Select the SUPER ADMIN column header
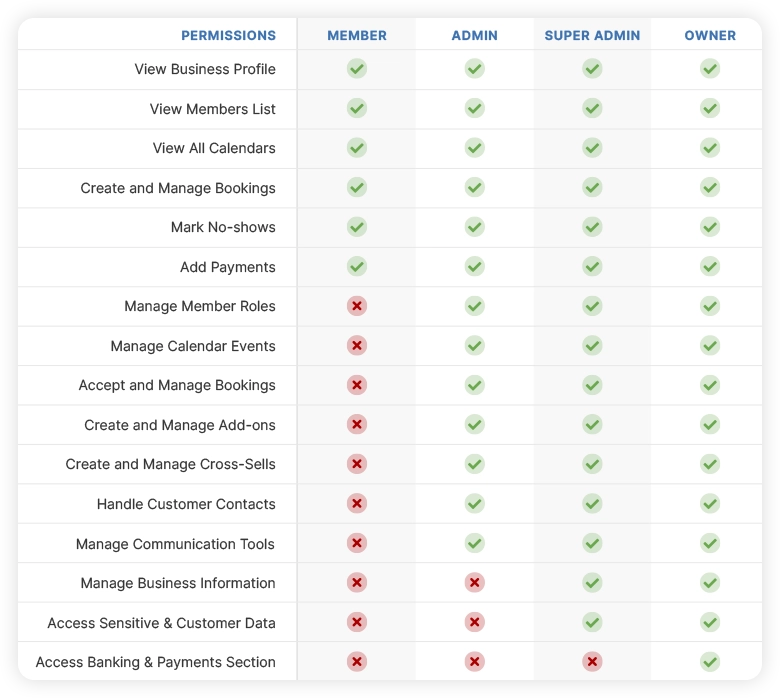The width and height of the screenshot is (780, 698). (592, 35)
